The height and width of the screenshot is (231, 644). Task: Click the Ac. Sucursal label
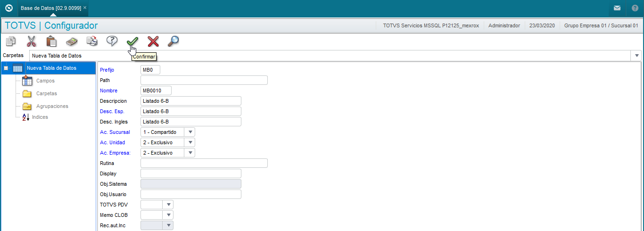115,132
